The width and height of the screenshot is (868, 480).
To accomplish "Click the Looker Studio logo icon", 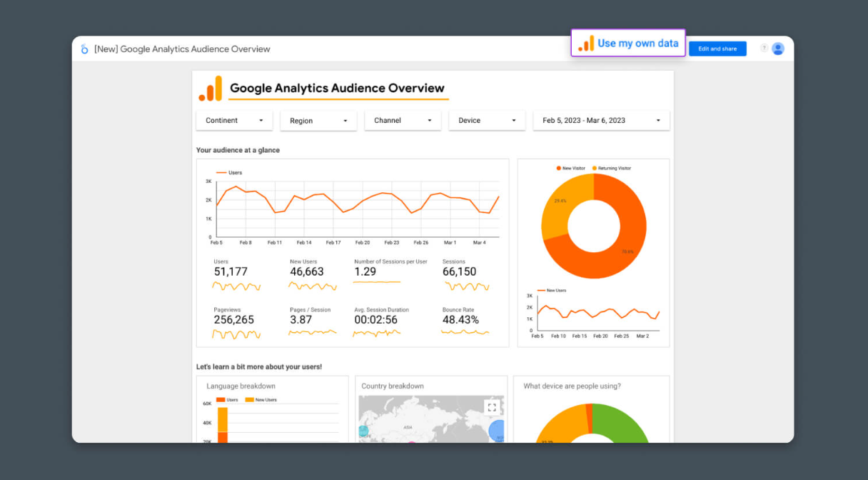I will 85,49.
